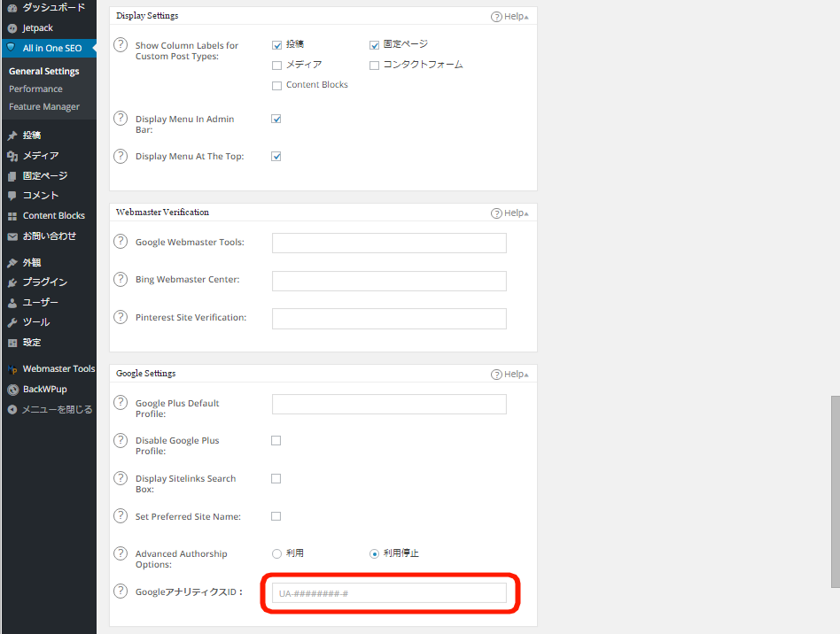Enable Display Sitelinks Search Box checkbox

click(x=276, y=478)
